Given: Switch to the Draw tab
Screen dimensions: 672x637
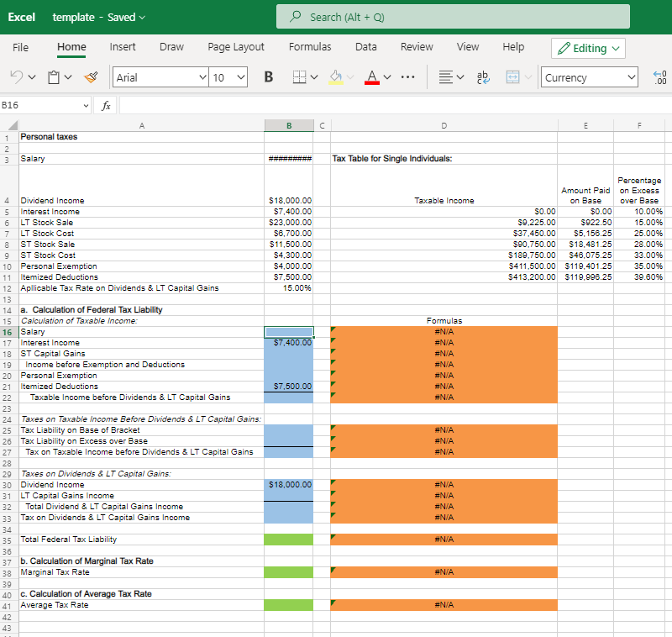Looking at the screenshot, I should 171,47.
